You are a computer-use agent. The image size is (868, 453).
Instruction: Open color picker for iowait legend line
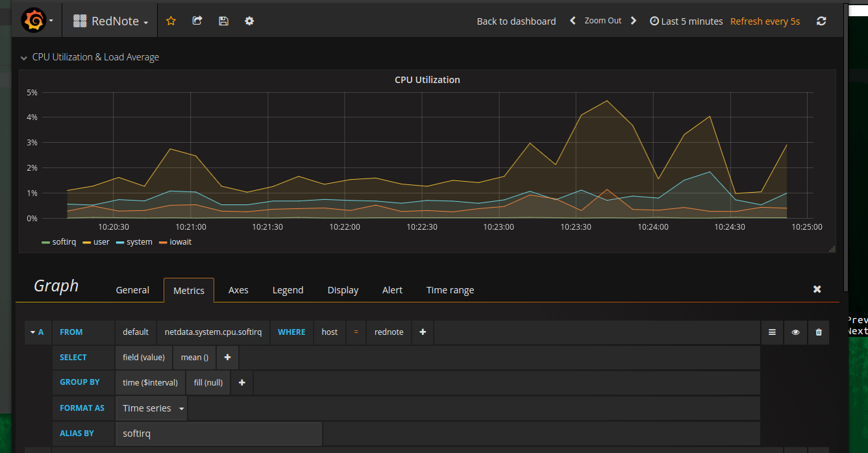[162, 243]
